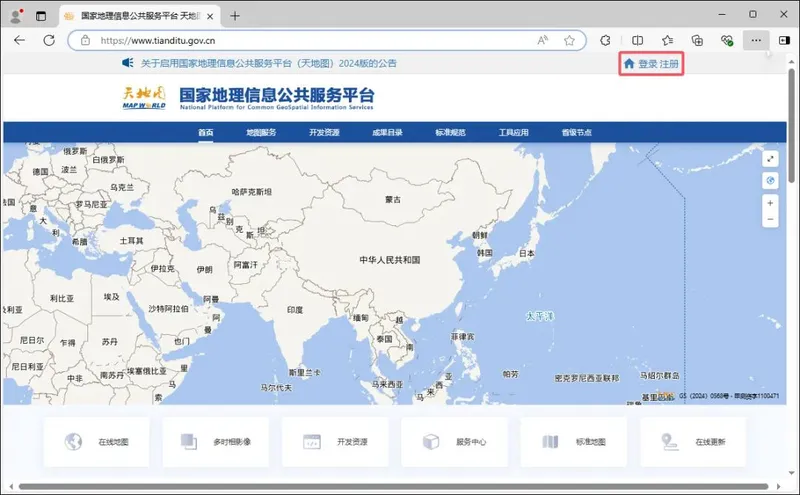Click the 马来西亚 map label
Viewport: 800px width, 495px height.
(387, 384)
